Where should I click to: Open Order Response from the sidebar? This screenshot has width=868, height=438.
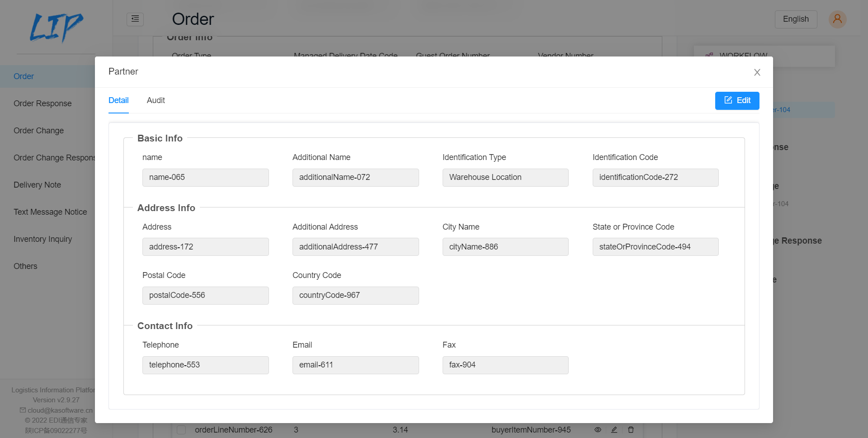point(42,103)
